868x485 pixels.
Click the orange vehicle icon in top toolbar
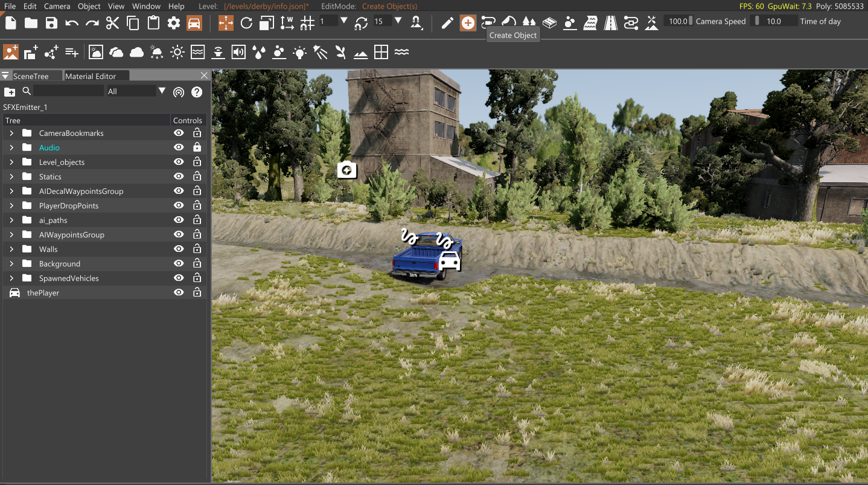(194, 23)
